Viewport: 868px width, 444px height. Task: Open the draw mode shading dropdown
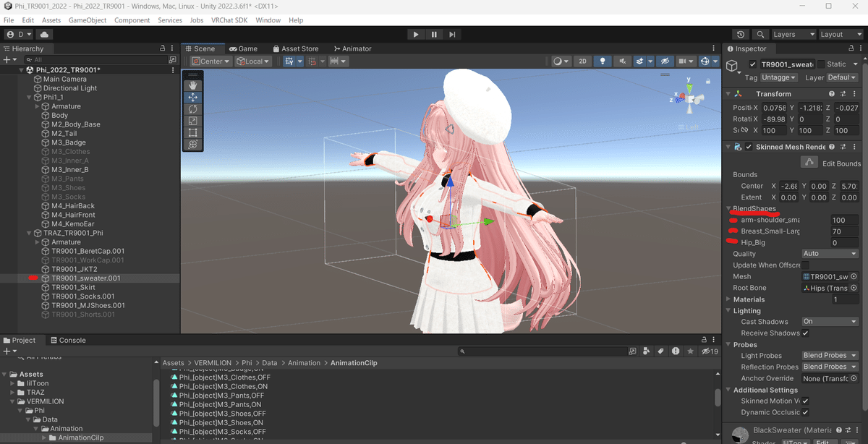pyautogui.click(x=561, y=61)
